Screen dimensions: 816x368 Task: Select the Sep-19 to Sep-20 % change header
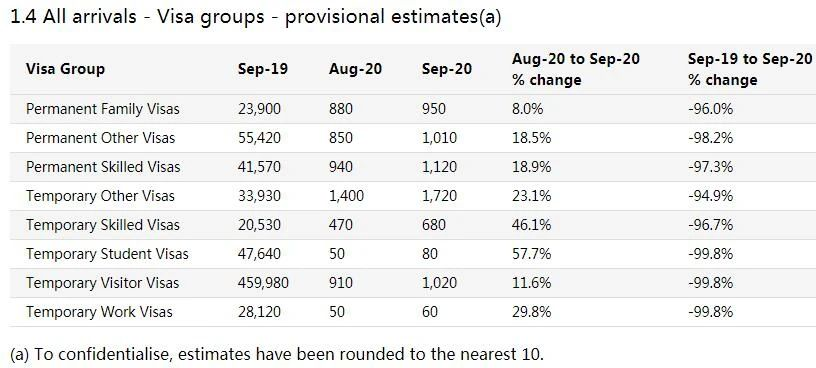[749, 69]
